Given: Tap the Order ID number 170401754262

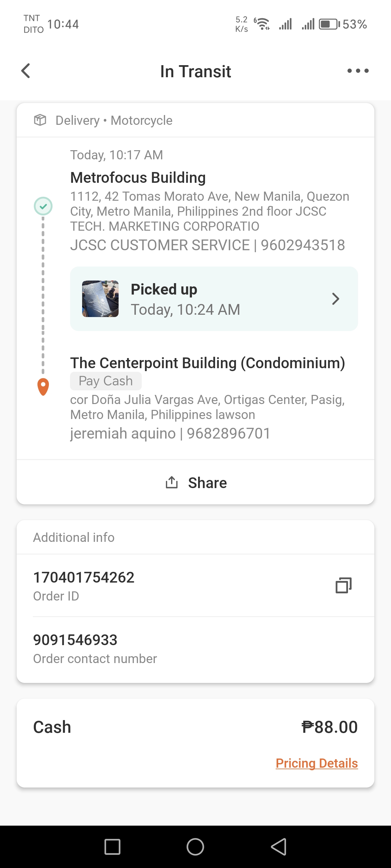Looking at the screenshot, I should tap(84, 577).
